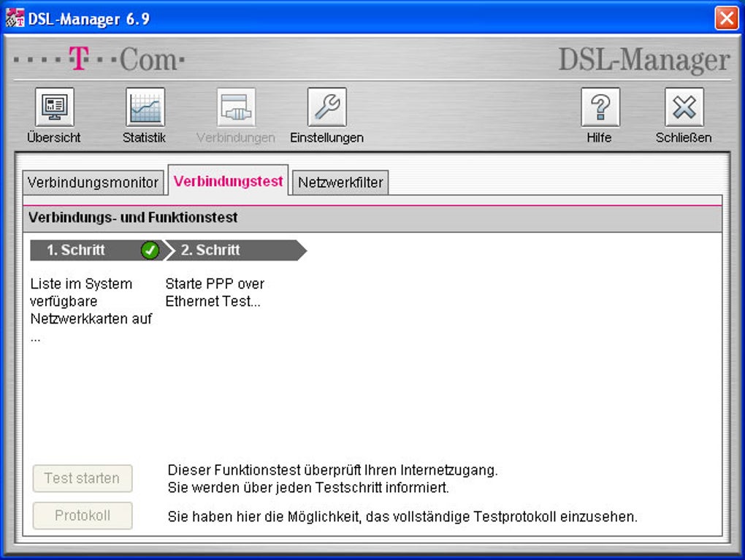Click the greyed Verbindungen toolbar icon

tap(237, 107)
